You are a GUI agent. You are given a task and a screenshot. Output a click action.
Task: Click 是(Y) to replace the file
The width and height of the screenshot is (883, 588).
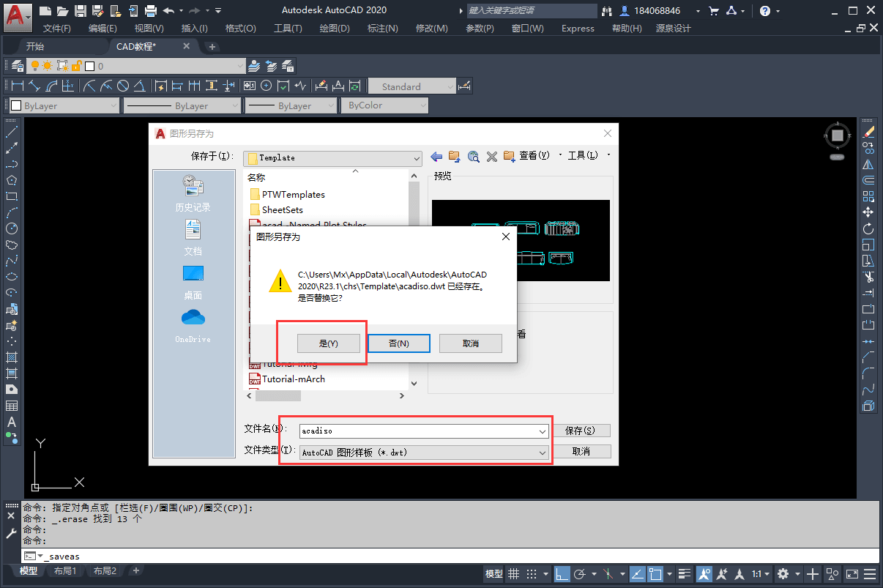coord(329,343)
